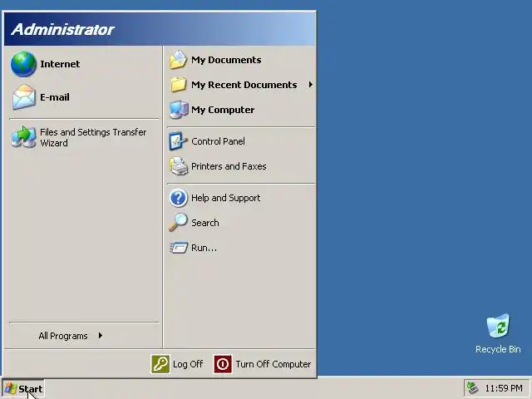
Task: Choose My Documents text in Start menu
Action: 226,60
